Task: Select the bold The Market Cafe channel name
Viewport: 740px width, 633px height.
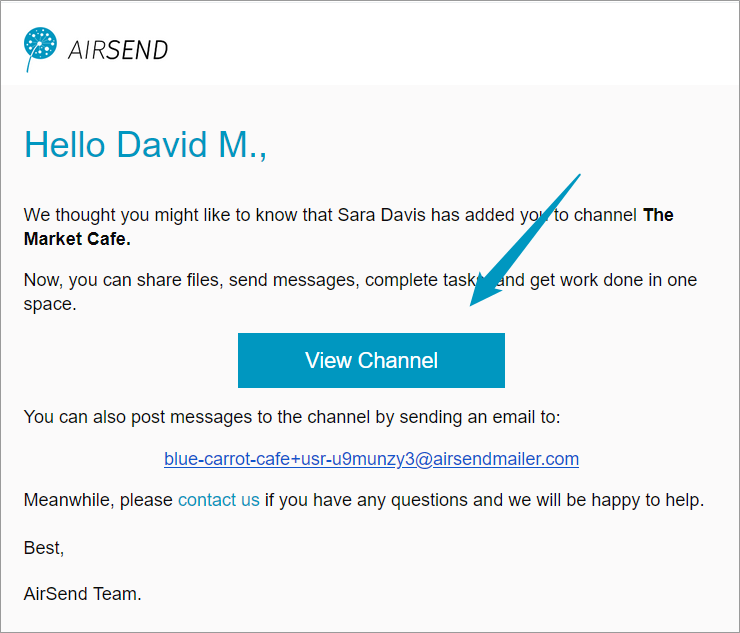Action: click(x=348, y=227)
